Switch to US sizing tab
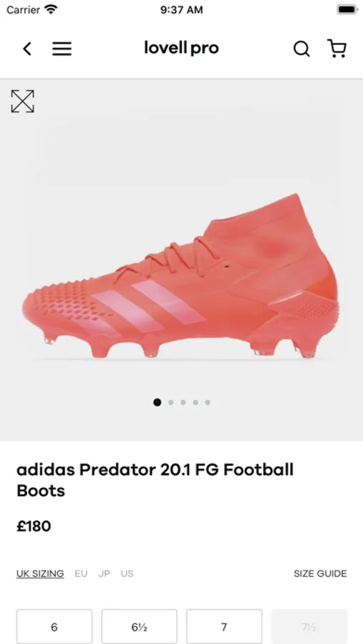 [x=127, y=573]
